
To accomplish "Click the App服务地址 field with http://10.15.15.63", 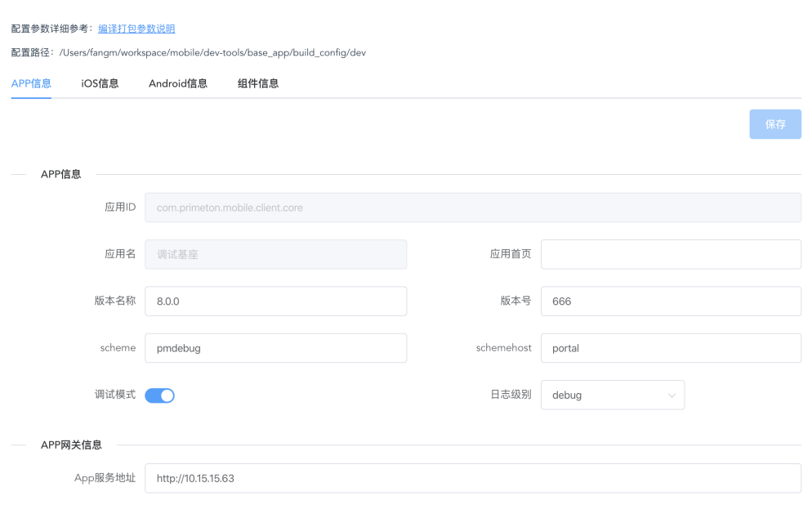I will point(472,478).
